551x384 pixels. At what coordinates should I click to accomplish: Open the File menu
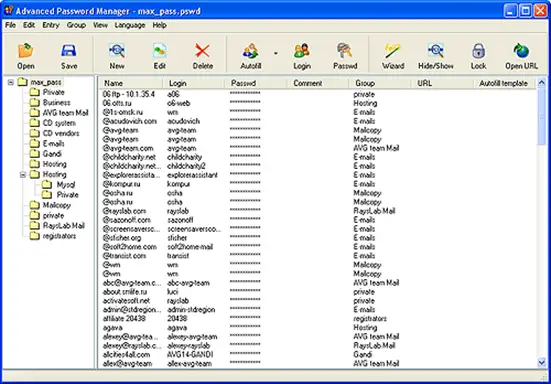point(10,25)
